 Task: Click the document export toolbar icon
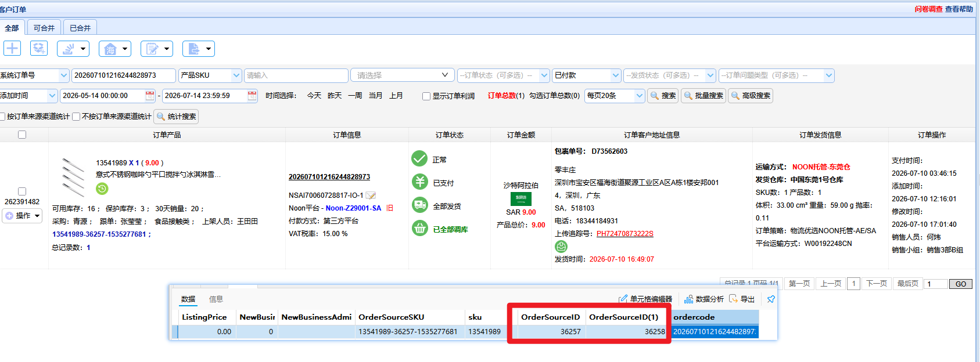point(194,49)
